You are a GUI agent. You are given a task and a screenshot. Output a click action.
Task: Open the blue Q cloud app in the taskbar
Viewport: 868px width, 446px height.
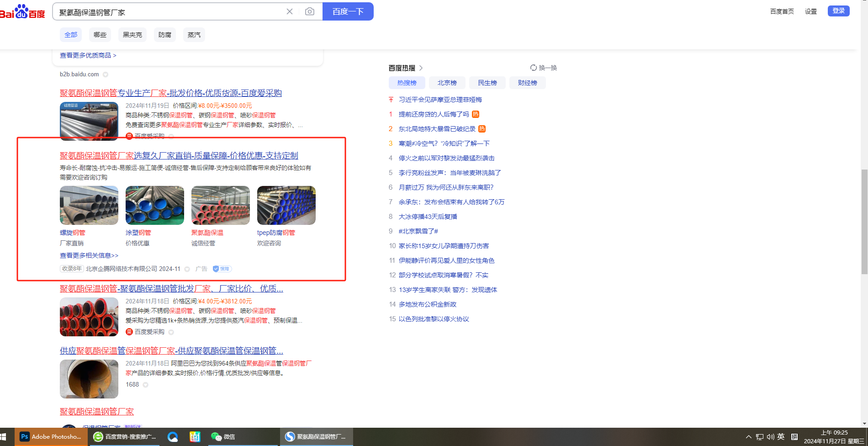[x=173, y=437]
